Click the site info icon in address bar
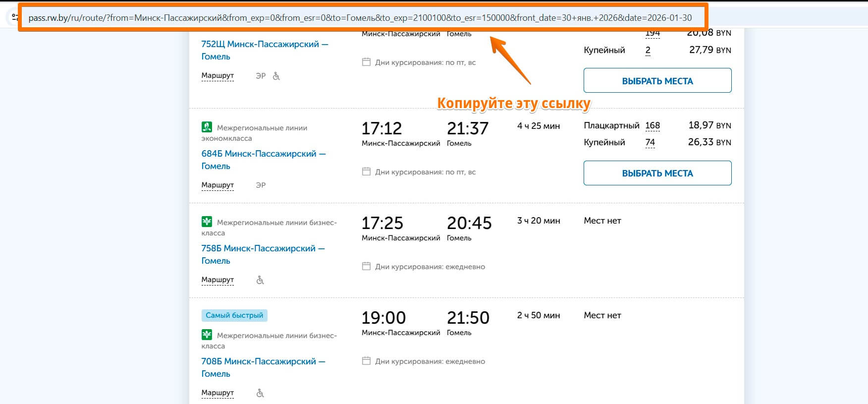The image size is (868, 404). (14, 17)
